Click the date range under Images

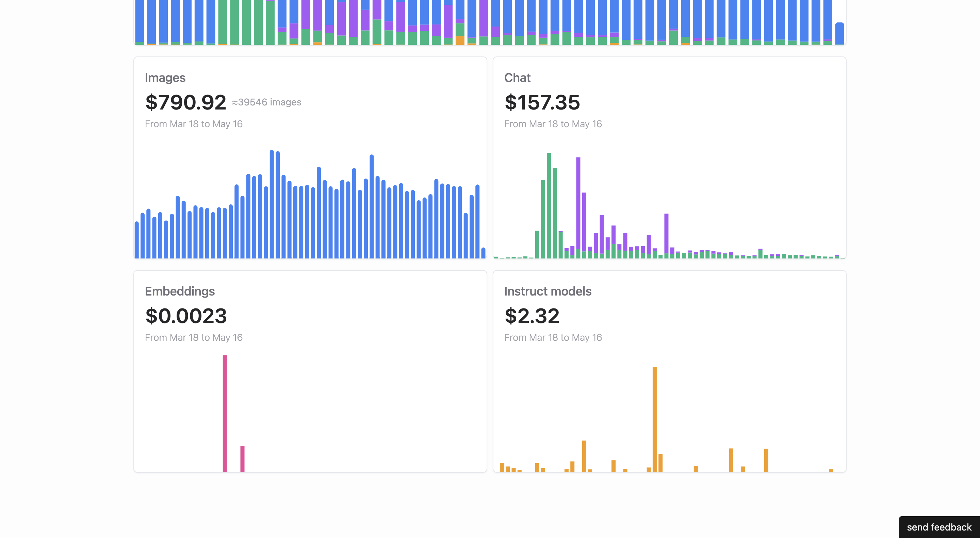[194, 124]
